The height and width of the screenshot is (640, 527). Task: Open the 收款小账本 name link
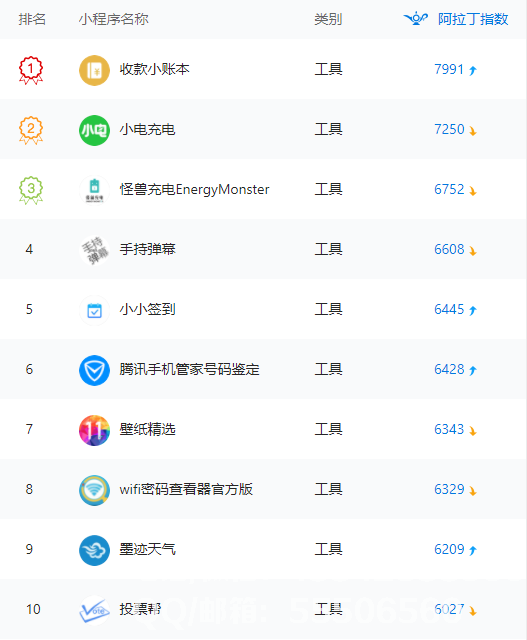coord(154,69)
